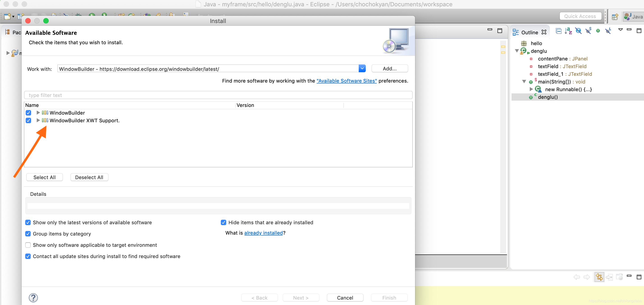Toggle Hide items already installed checkbox
This screenshot has width=644, height=305.
(x=224, y=222)
